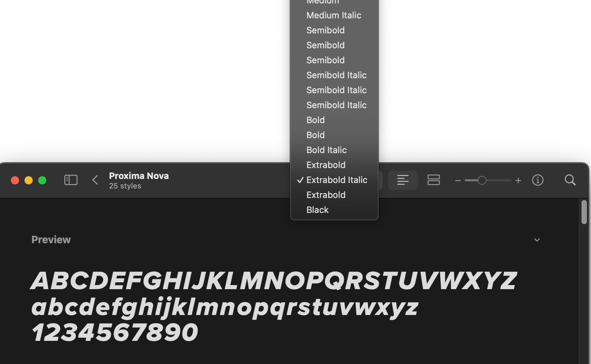Click the uppercase alphabet preview line
This screenshot has width=591, height=364.
(x=274, y=281)
